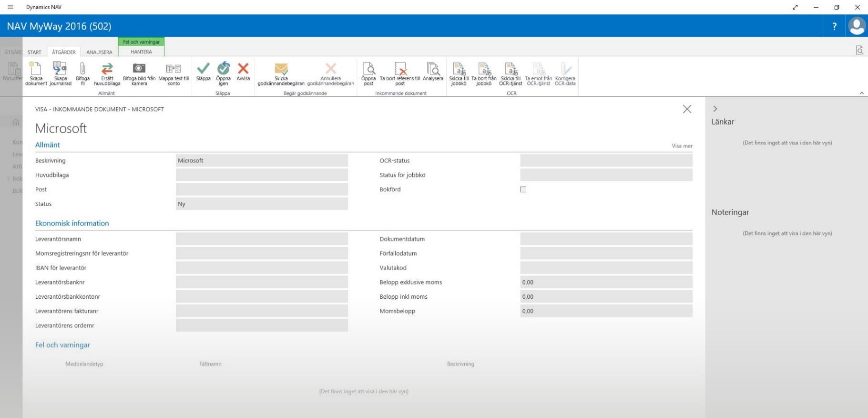868x418 pixels.
Task: Click Skicka godkännandebegäran icon
Action: (281, 69)
